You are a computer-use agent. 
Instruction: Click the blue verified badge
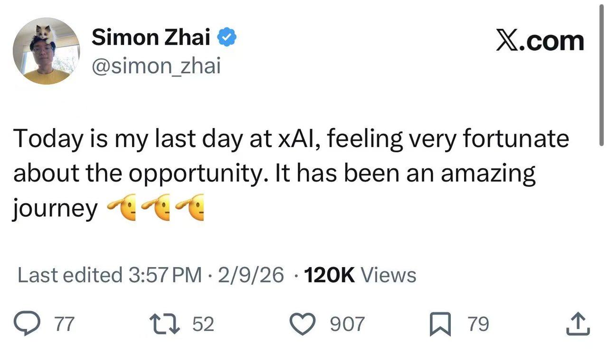(x=227, y=37)
